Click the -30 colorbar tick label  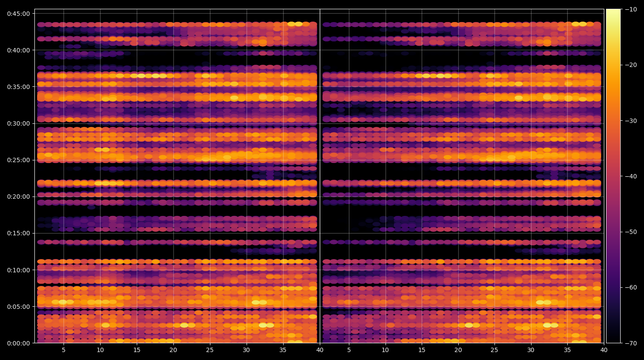click(631, 121)
